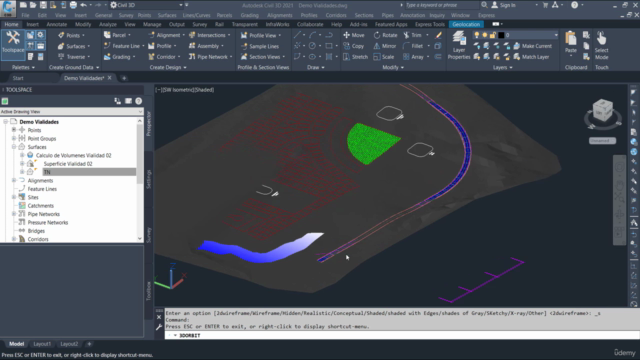The width and height of the screenshot is (640, 360).
Task: Click the Save icon in quick access toolbar
Action: point(43,5)
